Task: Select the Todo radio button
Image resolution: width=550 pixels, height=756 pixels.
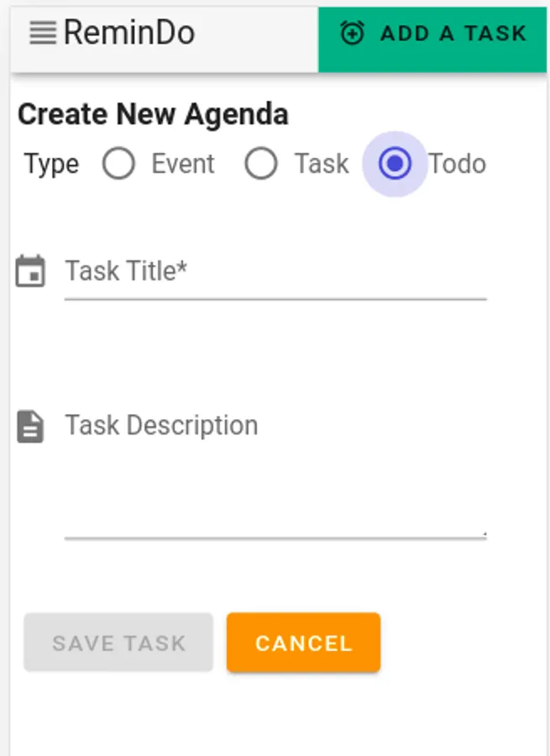Action: click(395, 164)
